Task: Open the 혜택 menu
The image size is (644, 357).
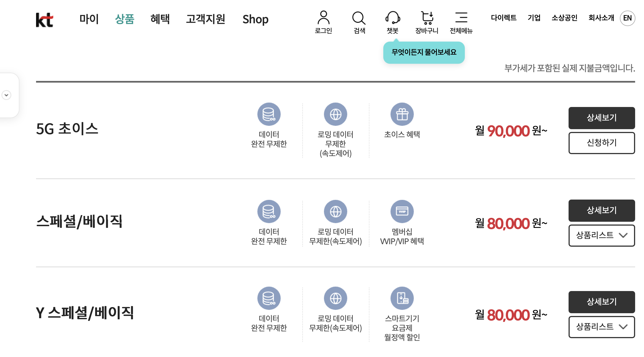Action: 160,19
